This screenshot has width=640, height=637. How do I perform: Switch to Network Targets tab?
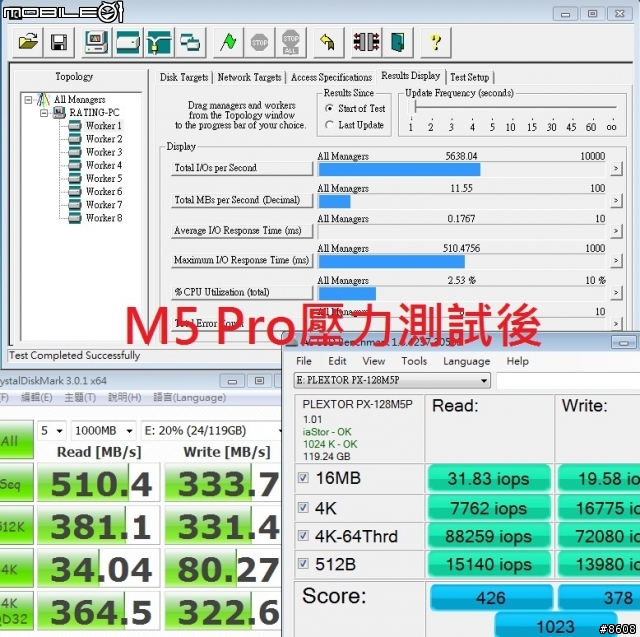coord(249,77)
